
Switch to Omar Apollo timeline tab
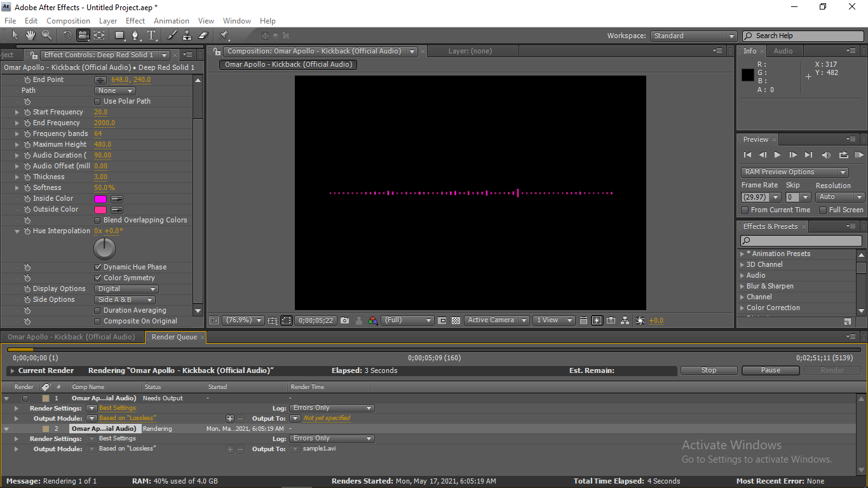coord(71,337)
